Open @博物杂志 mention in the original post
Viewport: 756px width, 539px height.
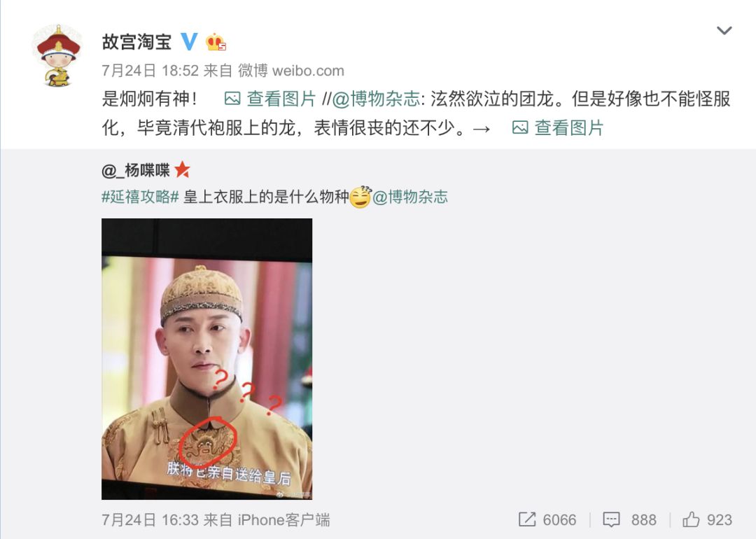click(x=410, y=197)
